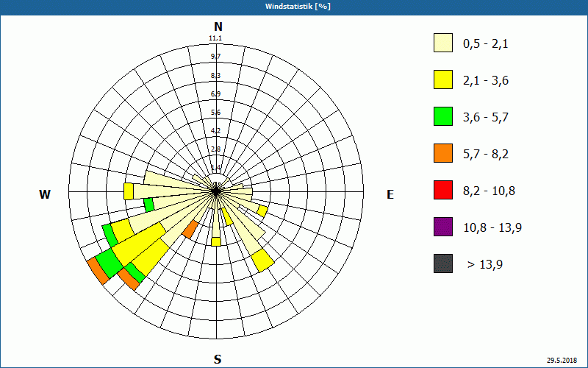The height and width of the screenshot is (368, 588).
Task: Click the 9,7 radial axis value
Action: pyautogui.click(x=215, y=57)
